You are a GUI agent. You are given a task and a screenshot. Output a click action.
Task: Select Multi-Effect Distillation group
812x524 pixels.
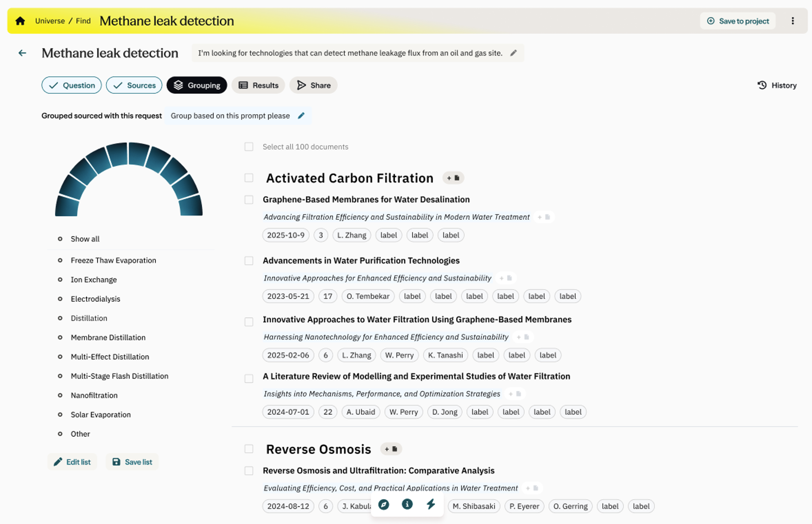click(110, 357)
